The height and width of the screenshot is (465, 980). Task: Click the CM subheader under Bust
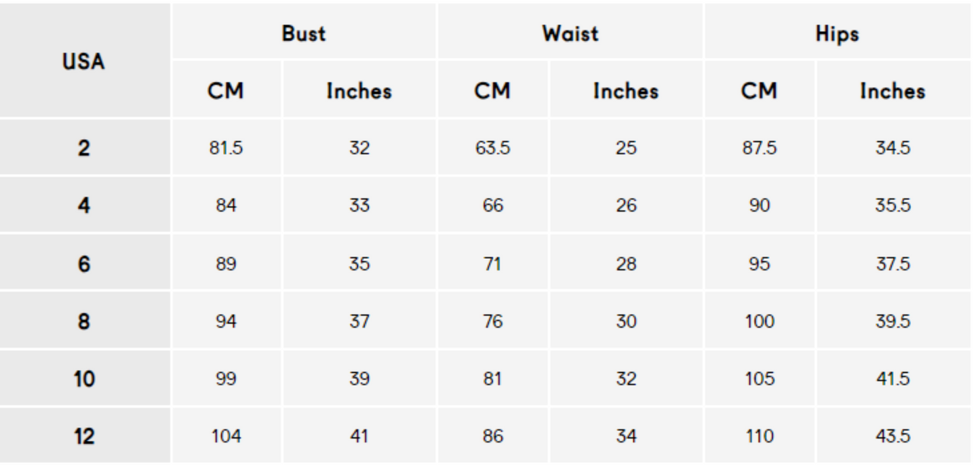(x=226, y=91)
